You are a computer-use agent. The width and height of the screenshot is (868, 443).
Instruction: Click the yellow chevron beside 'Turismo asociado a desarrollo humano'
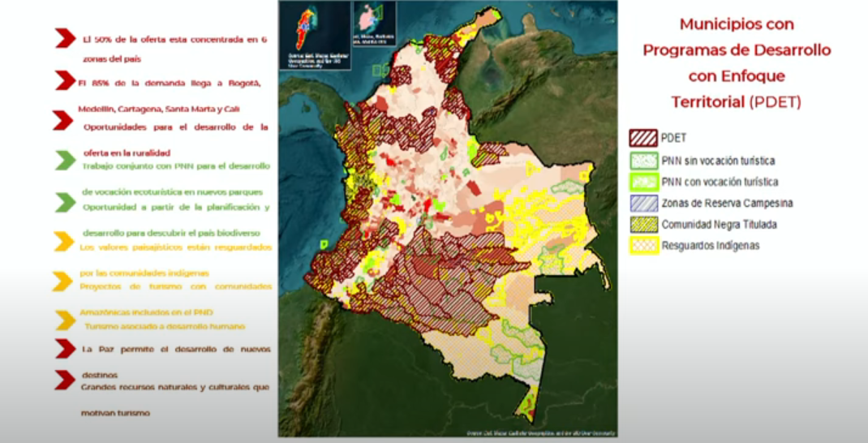coord(66,320)
